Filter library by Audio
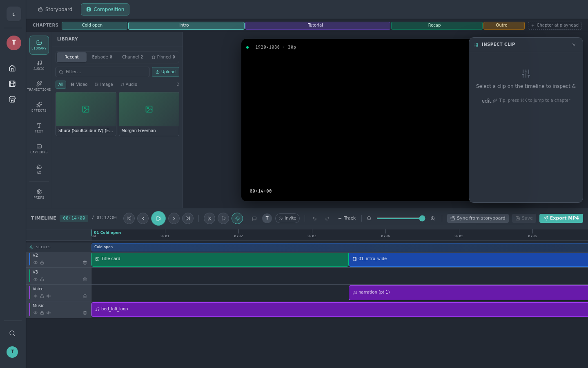This screenshot has width=588, height=368. pyautogui.click(x=129, y=85)
